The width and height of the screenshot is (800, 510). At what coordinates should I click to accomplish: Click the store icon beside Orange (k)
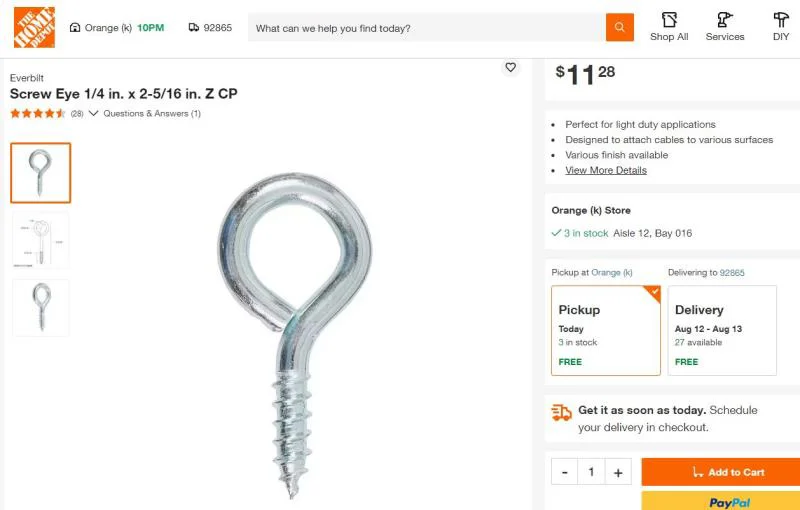(75, 28)
